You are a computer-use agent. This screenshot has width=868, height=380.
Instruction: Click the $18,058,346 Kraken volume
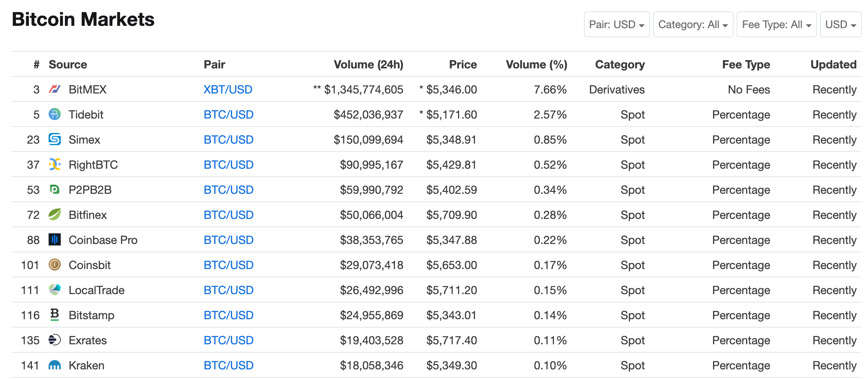(x=371, y=365)
